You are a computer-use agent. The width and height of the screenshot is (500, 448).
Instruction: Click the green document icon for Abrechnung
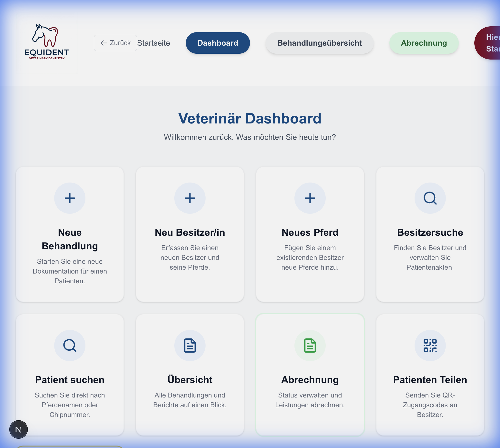coord(310,345)
